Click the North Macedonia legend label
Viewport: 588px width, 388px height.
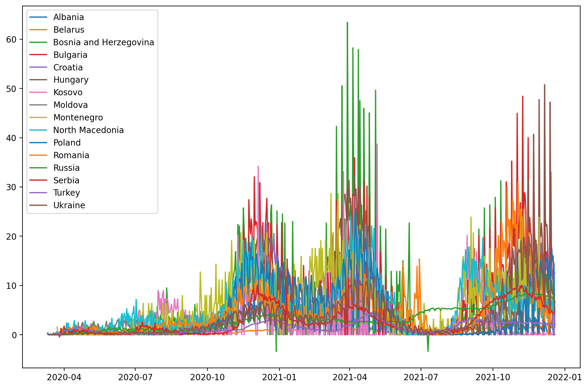pyautogui.click(x=89, y=130)
